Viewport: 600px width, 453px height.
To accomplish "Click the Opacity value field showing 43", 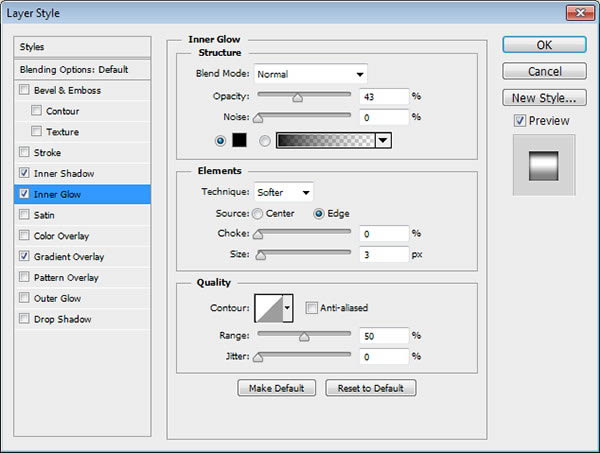I will pos(384,96).
